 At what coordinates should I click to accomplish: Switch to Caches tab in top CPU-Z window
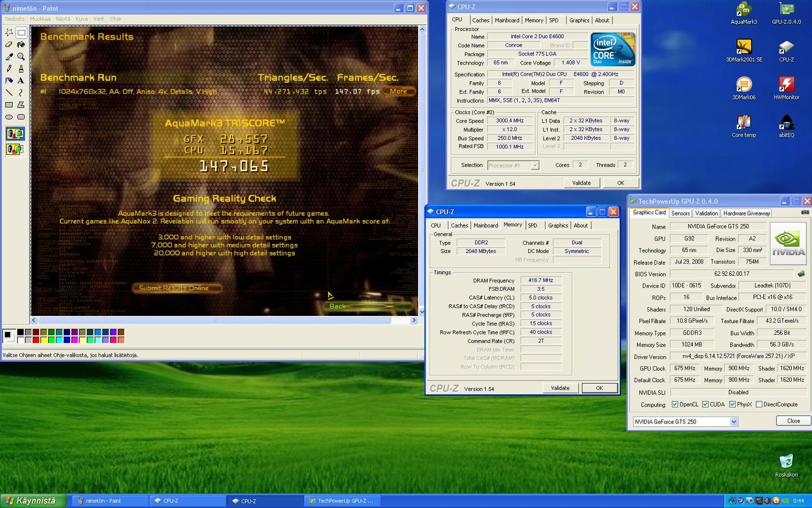pyautogui.click(x=481, y=20)
